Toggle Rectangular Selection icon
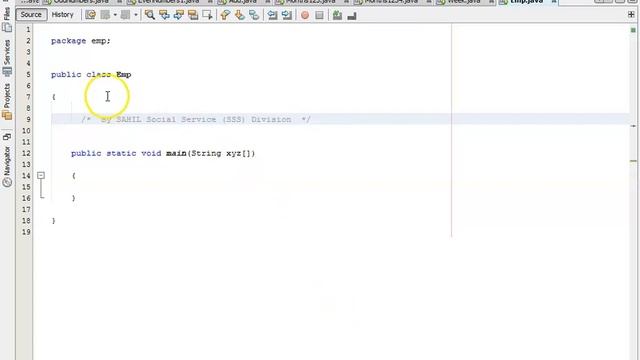The width and height of the screenshot is (640, 360). (x=208, y=15)
